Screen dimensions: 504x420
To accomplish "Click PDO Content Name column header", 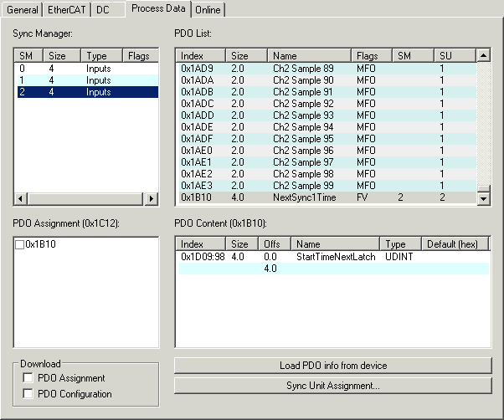I will click(335, 244).
